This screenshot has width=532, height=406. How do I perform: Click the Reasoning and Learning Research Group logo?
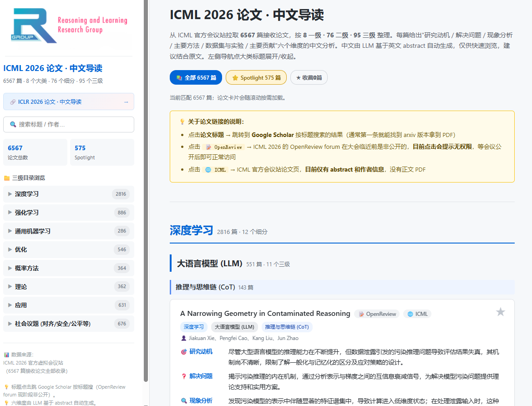click(69, 26)
